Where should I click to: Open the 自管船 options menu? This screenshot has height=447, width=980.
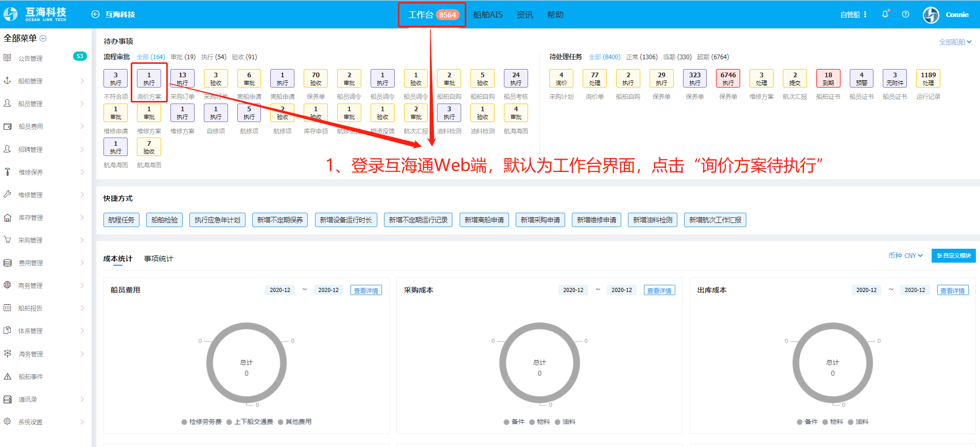pyautogui.click(x=853, y=14)
